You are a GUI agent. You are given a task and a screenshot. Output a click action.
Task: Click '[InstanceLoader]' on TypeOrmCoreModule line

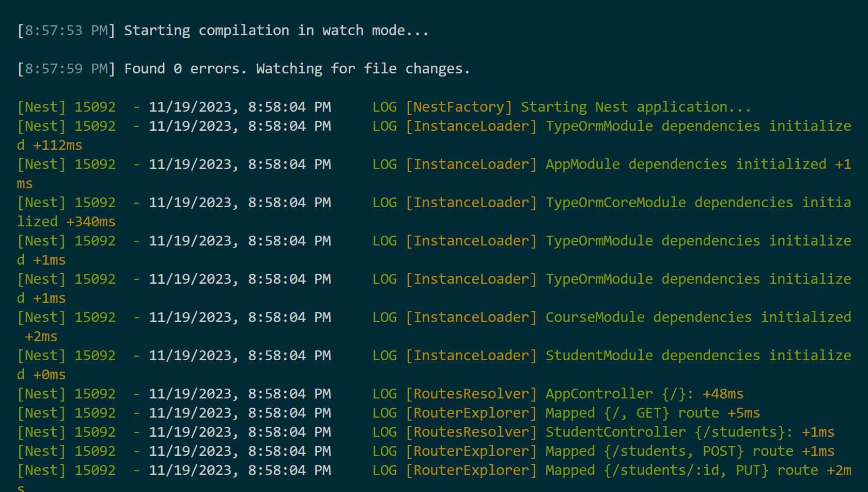(471, 203)
